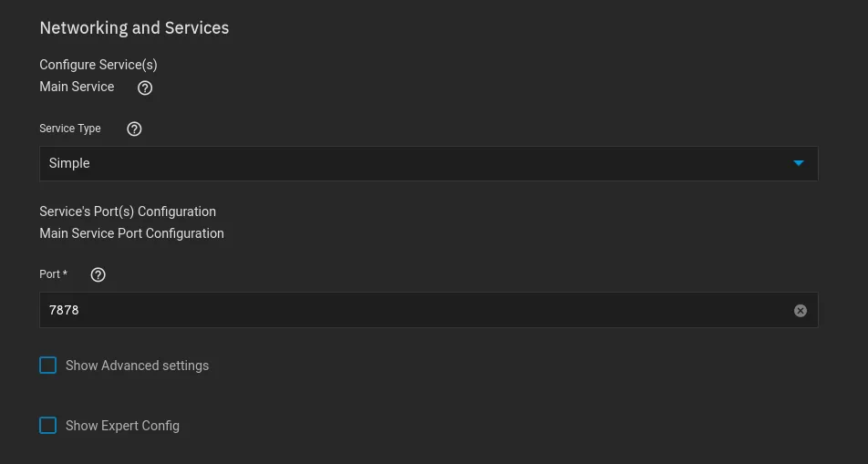Image resolution: width=868 pixels, height=464 pixels.
Task: Click the question mark icon beside Port
Action: pos(98,274)
